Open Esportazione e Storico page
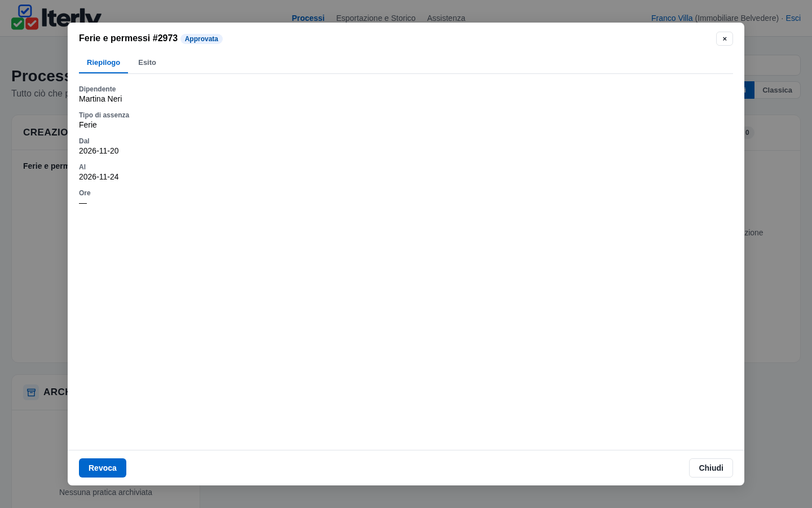The image size is (812, 508). point(376,18)
